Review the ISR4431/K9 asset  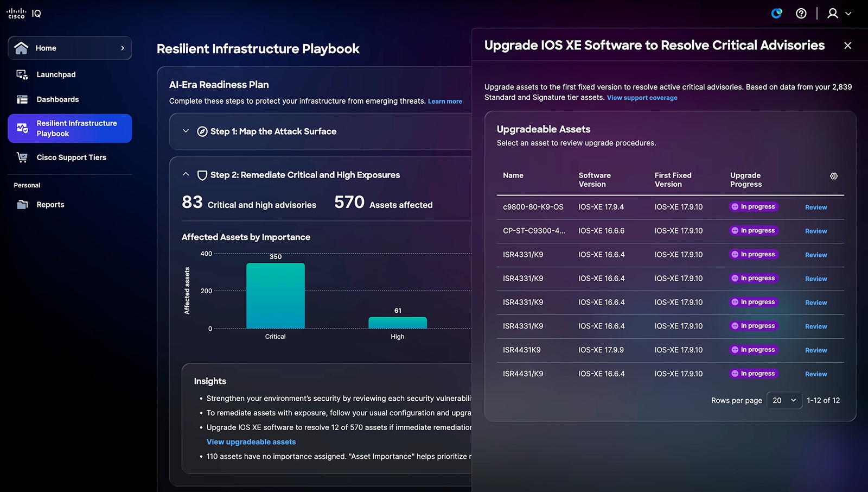pos(816,374)
